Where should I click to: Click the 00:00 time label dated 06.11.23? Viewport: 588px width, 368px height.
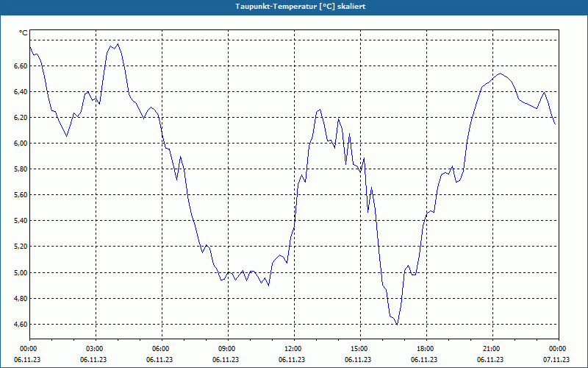pyautogui.click(x=27, y=349)
